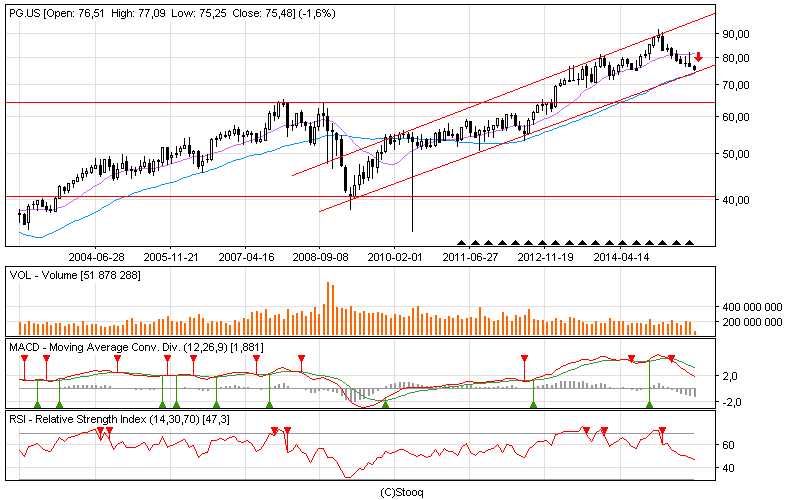800x500 pixels.
Task: Click the long-wick candle just after 2010-02-01
Action: tap(412, 184)
